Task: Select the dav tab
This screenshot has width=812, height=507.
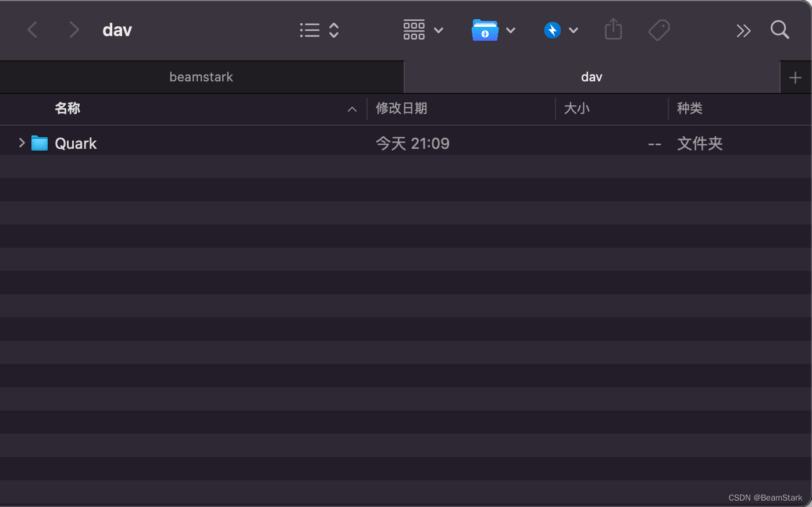Action: point(591,77)
